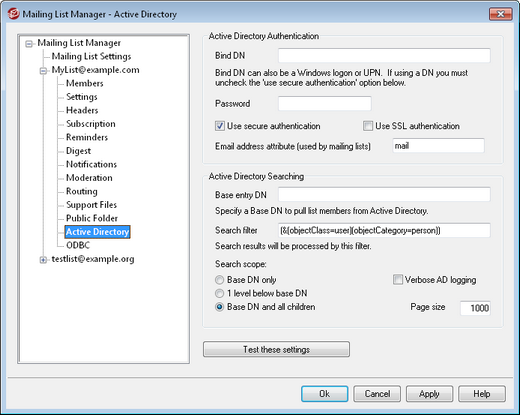Open the ODBC page

click(x=78, y=245)
